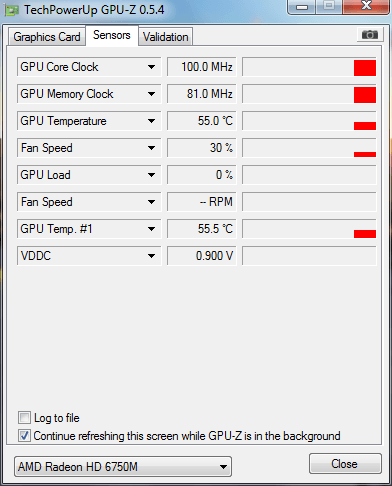
Task: Click the GPU Core Clock red graph bar
Action: pyautogui.click(x=365, y=68)
